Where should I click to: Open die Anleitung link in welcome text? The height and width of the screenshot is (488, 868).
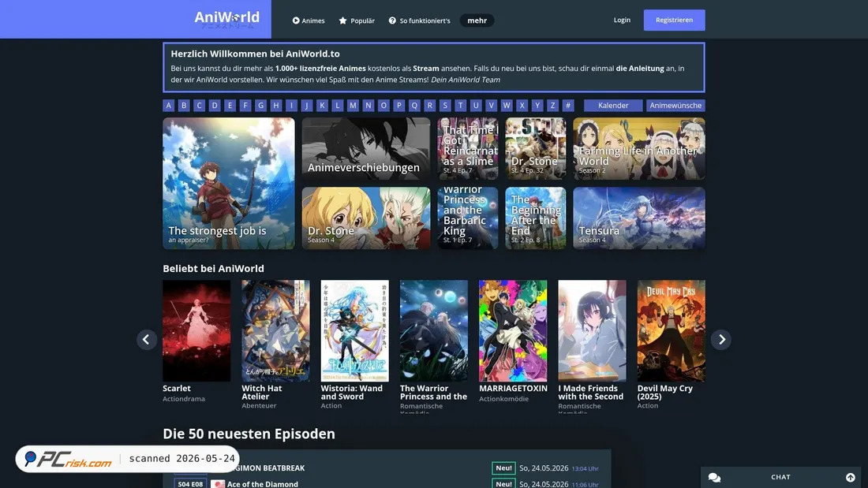click(640, 69)
